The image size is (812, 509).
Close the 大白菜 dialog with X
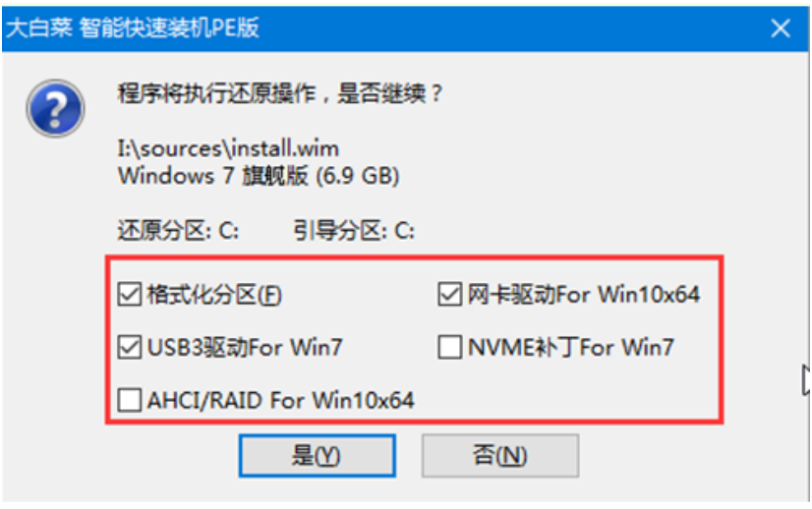[780, 28]
